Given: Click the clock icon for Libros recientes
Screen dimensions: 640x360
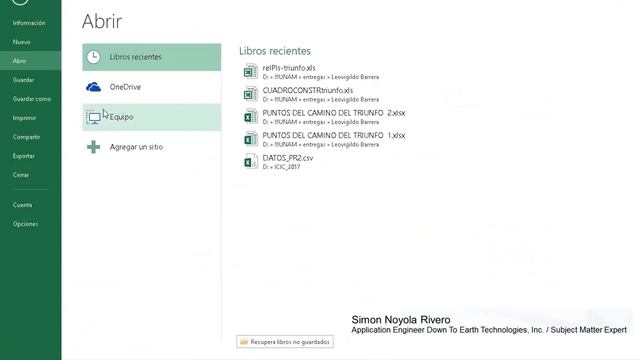Looking at the screenshot, I should (x=93, y=57).
